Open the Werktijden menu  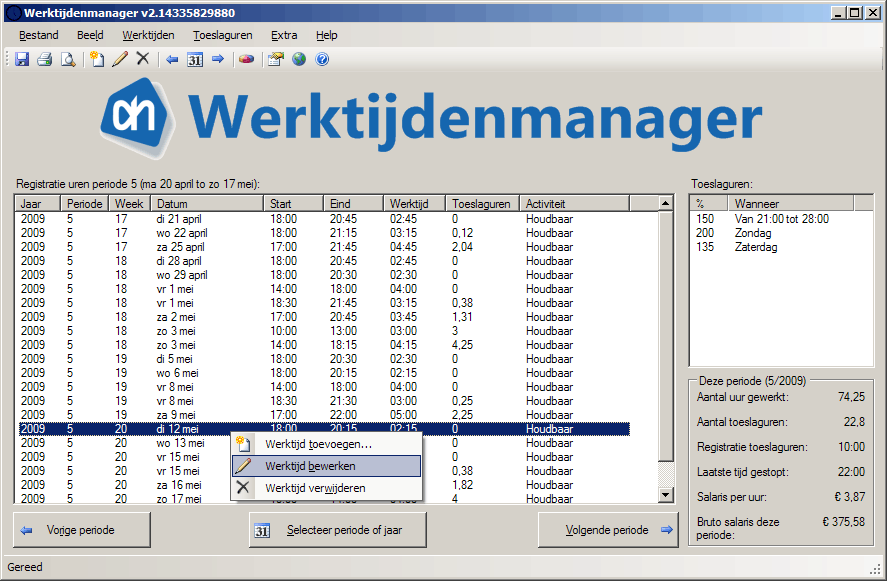click(148, 35)
